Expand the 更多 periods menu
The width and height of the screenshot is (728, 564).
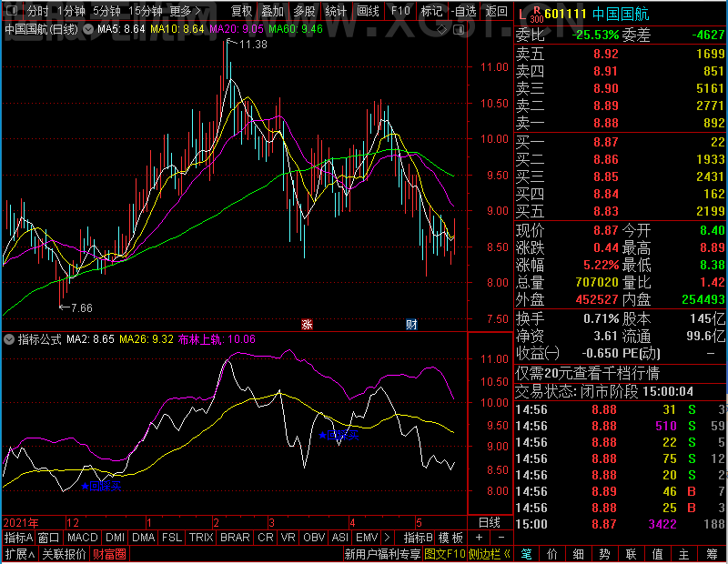[185, 11]
